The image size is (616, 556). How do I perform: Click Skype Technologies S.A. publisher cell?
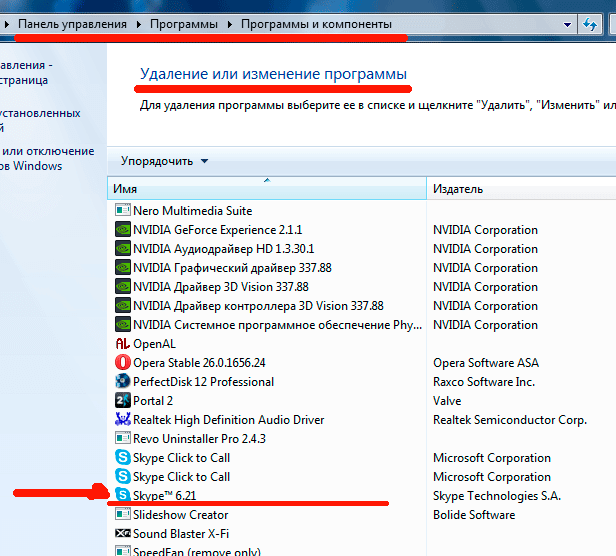[x=497, y=495]
